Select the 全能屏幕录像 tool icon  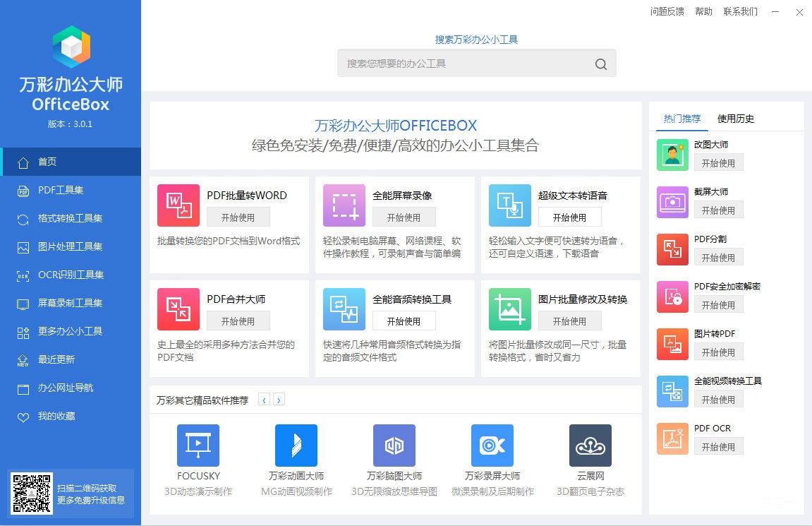pyautogui.click(x=344, y=205)
